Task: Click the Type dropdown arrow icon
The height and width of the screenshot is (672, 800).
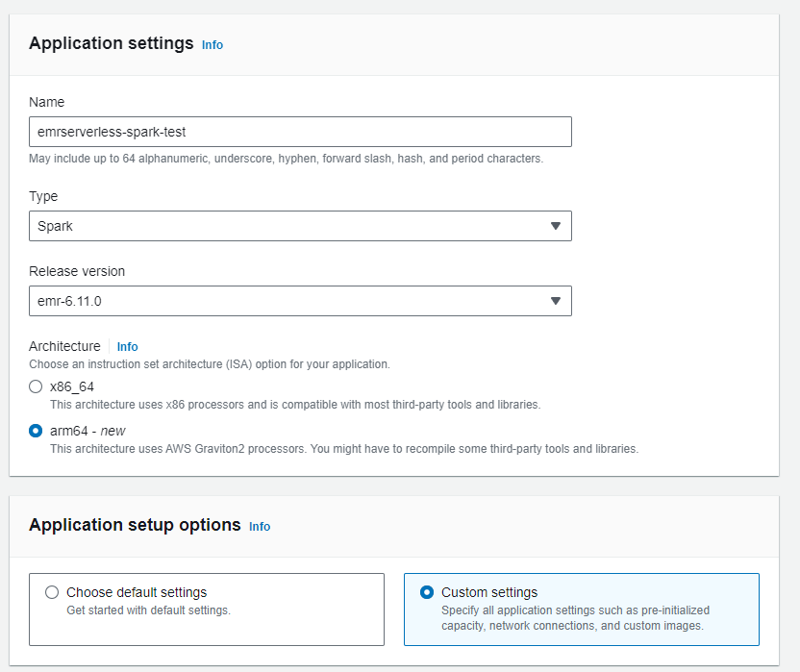Action: tap(555, 226)
